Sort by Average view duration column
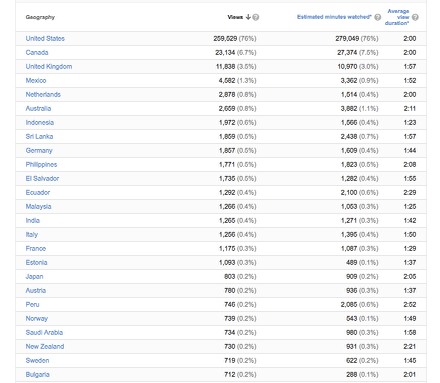This screenshot has height=383, width=440. pyautogui.click(x=397, y=17)
